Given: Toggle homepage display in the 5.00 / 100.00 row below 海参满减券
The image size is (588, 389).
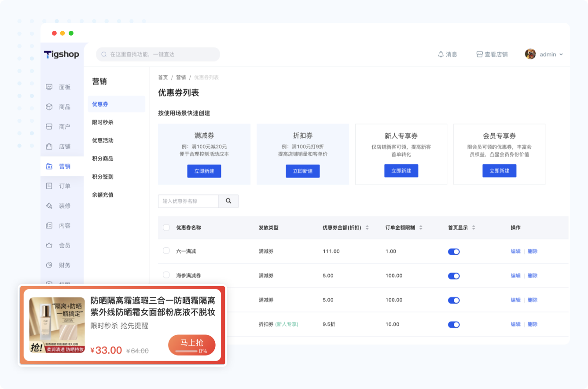Looking at the screenshot, I should point(454,300).
